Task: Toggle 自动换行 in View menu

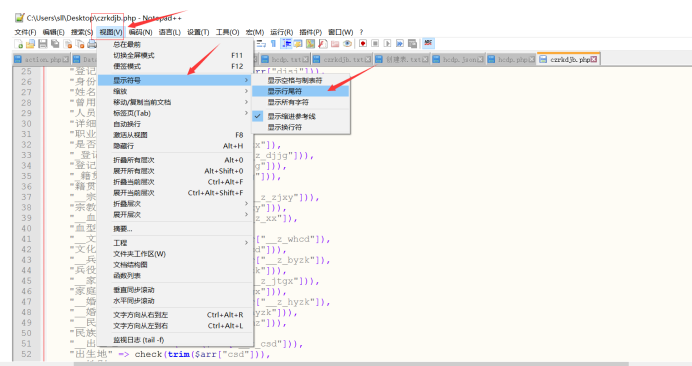Action: pyautogui.click(x=175, y=124)
